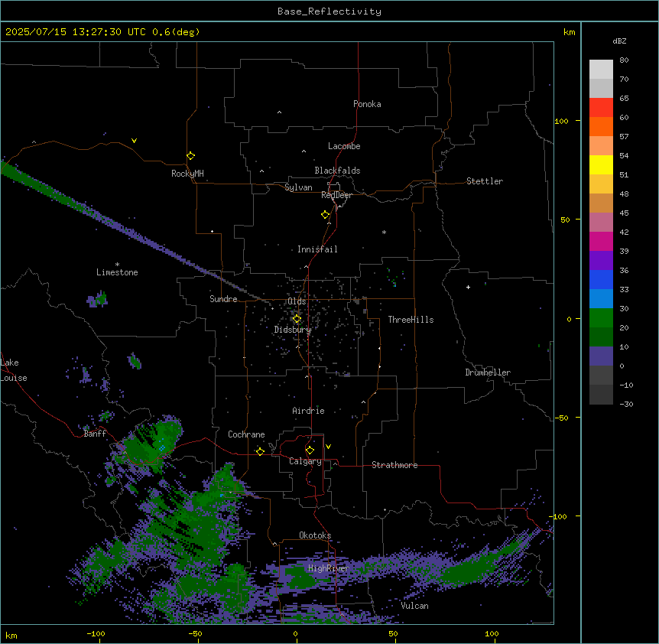Select the HighRiver label

pos(329,568)
